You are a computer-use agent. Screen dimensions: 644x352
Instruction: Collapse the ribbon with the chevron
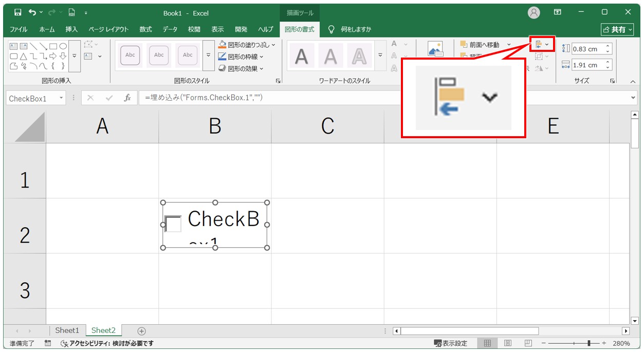(633, 81)
